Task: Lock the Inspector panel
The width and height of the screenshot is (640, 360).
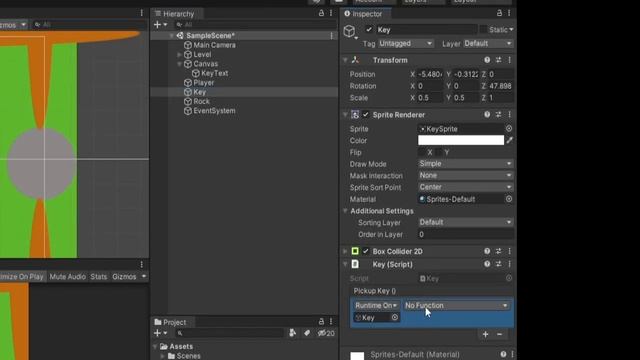Action: (499, 13)
